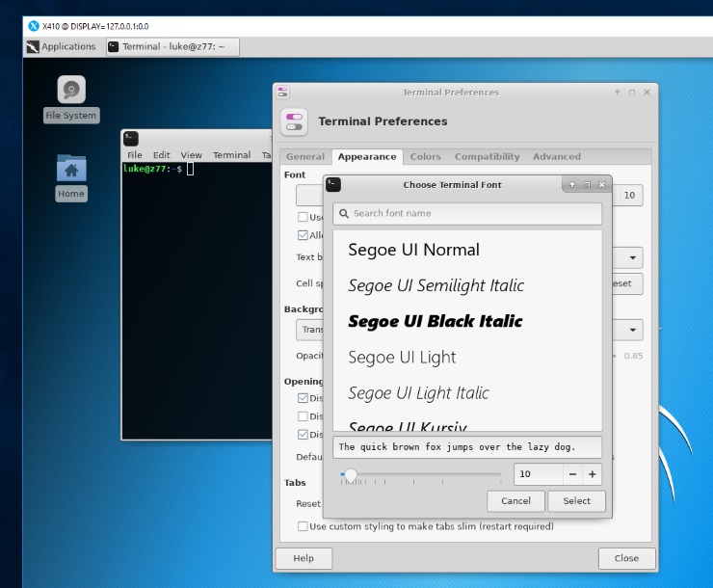This screenshot has height=588, width=713.
Task: Expand the Text blink mode dropdown arrow
Action: tap(633, 257)
